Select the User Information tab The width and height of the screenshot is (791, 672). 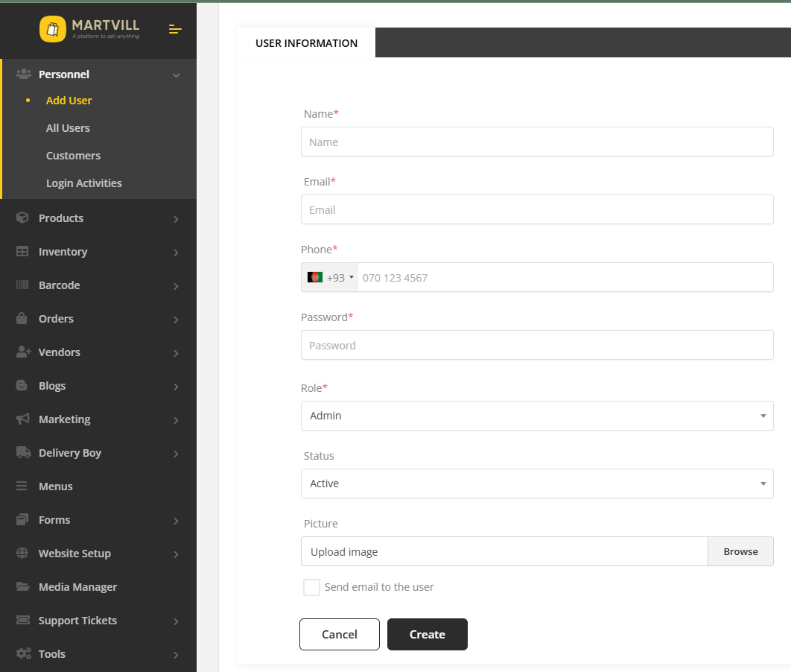[306, 43]
